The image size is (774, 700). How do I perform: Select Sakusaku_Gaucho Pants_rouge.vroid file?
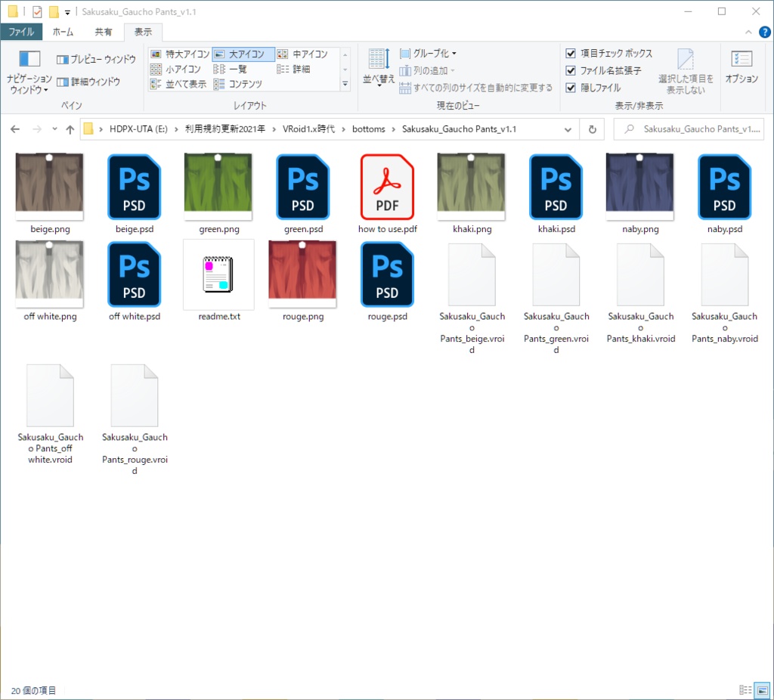[135, 419]
